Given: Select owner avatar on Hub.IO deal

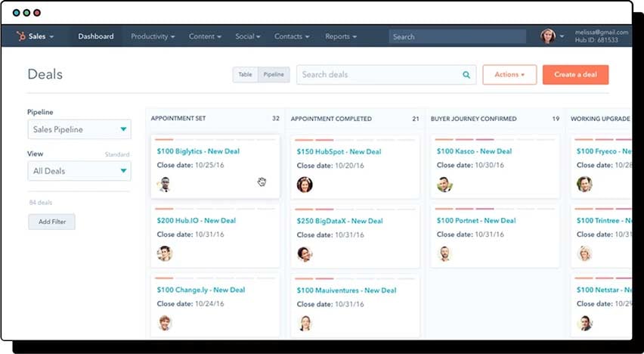Looking at the screenshot, I should 164,253.
